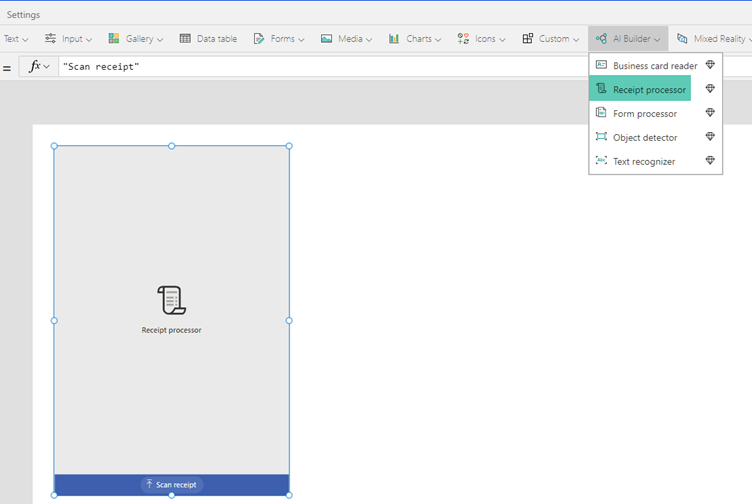Click the top-right selection handle
The image size is (752, 504).
(289, 146)
